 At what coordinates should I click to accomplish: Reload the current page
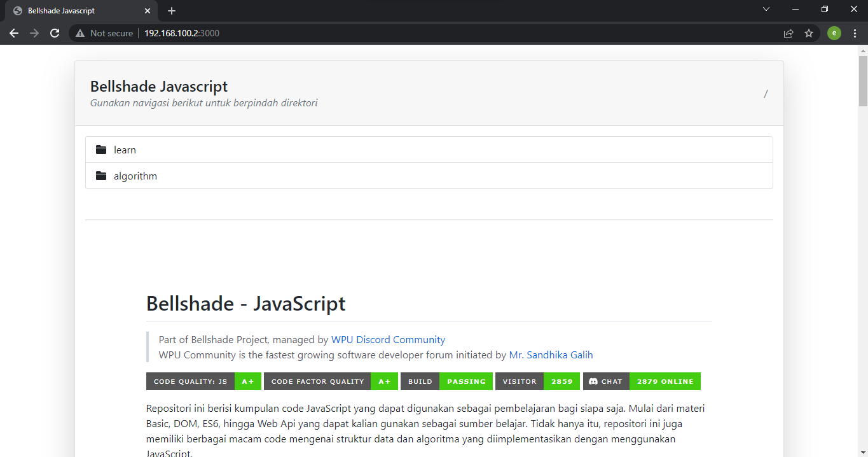pos(55,33)
